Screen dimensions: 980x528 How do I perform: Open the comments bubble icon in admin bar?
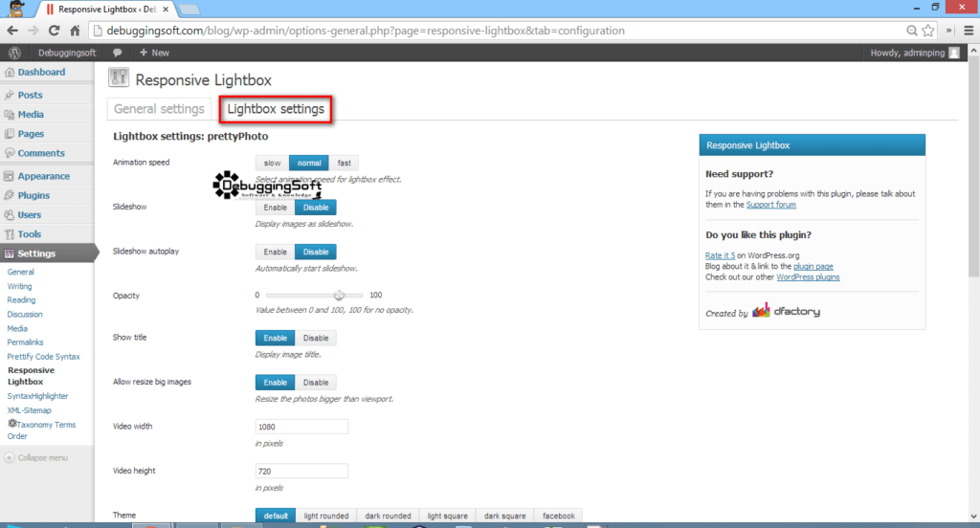[x=117, y=53]
